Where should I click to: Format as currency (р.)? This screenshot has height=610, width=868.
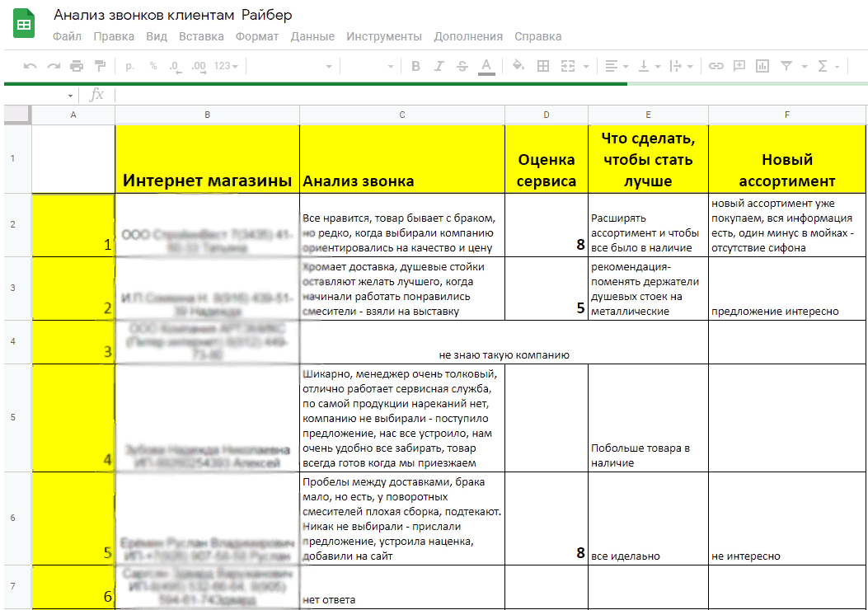[x=130, y=66]
